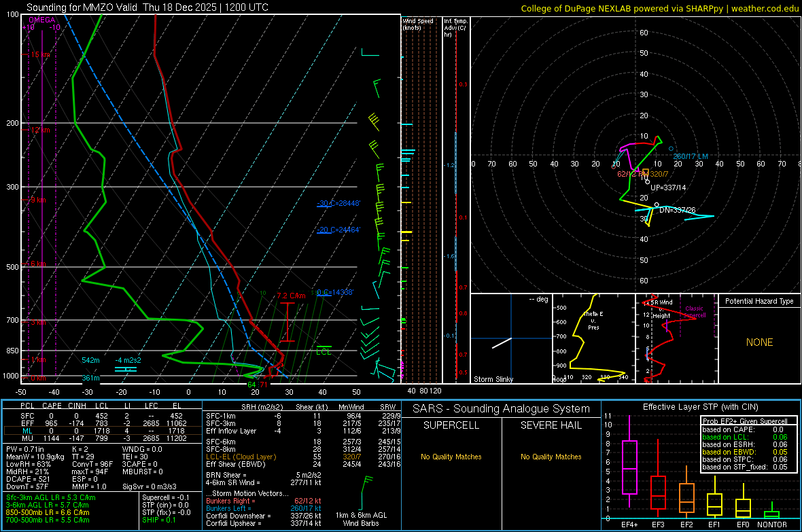Screen dimensions: 802x532
Task: Click No Quality Matches under SUPERCELL
Action: click(451, 457)
